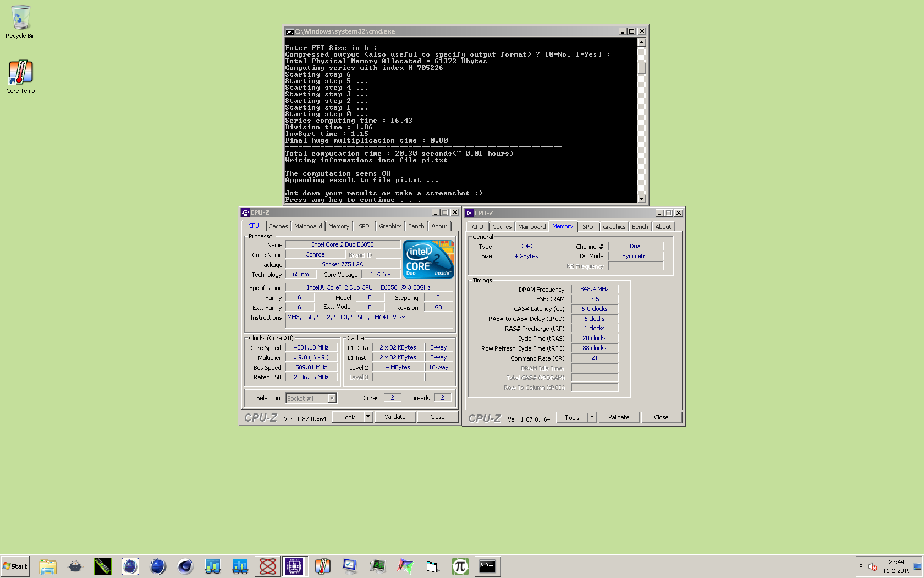Image resolution: width=924 pixels, height=578 pixels.
Task: Open Caches tab in the Timings CPU-Z window
Action: (x=502, y=227)
